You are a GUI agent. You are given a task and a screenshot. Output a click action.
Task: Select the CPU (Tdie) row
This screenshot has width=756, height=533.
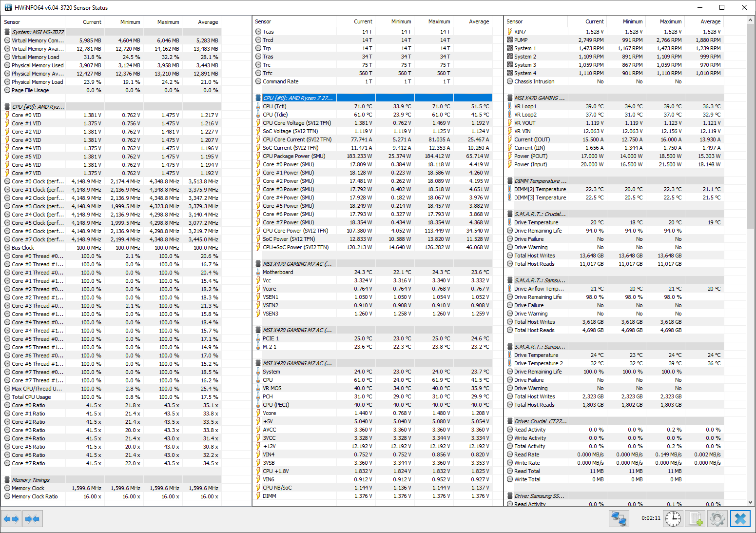point(373,115)
